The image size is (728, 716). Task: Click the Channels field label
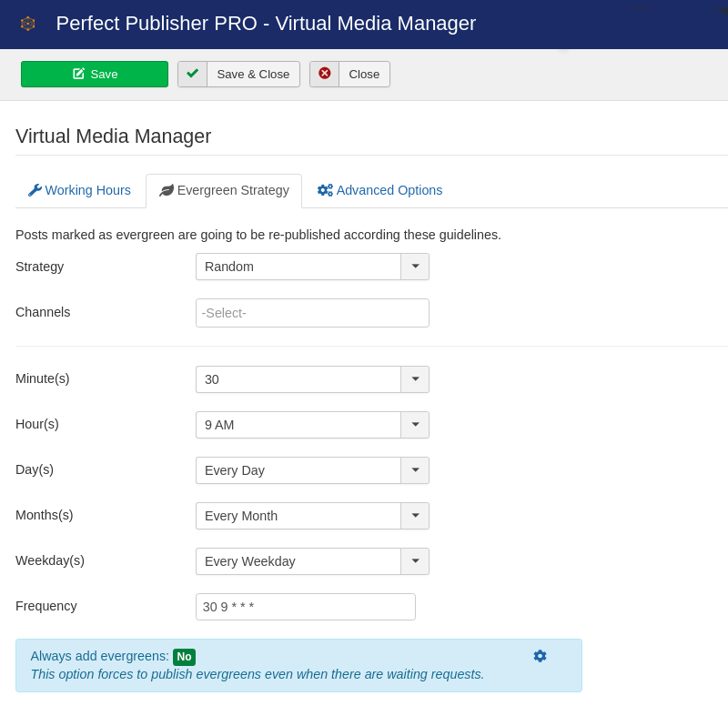[x=43, y=312]
